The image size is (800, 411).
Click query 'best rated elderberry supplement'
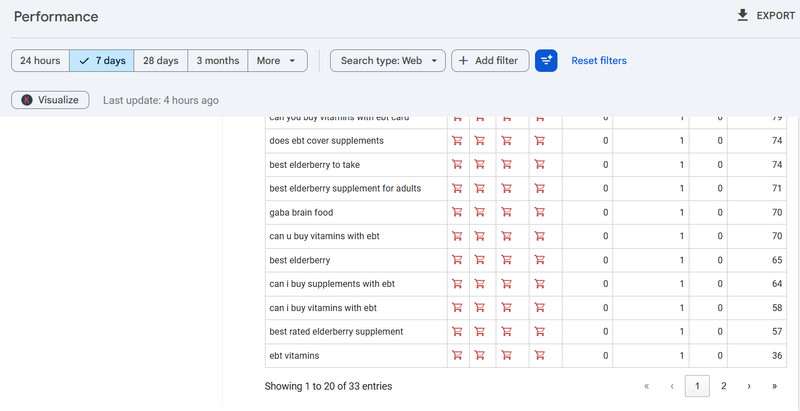336,331
